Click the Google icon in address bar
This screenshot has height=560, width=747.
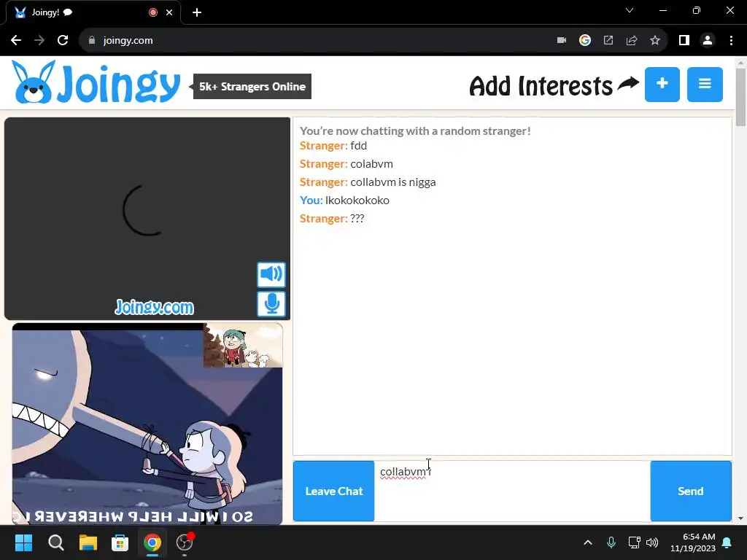585,41
